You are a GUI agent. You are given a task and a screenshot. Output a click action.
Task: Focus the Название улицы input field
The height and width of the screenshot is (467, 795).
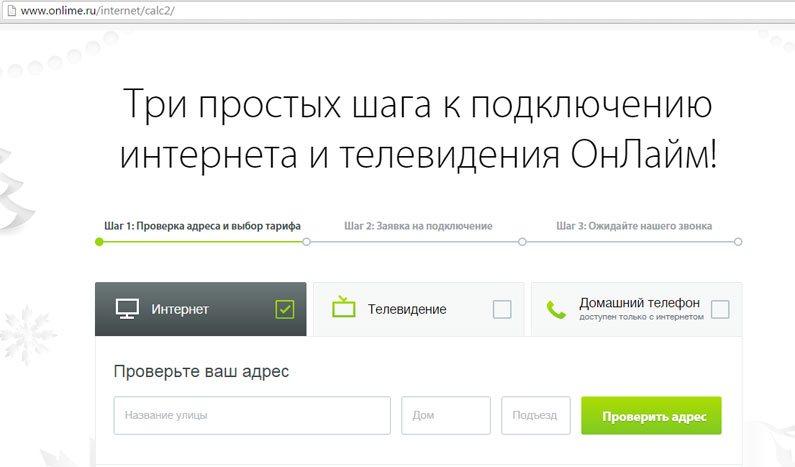(252, 415)
